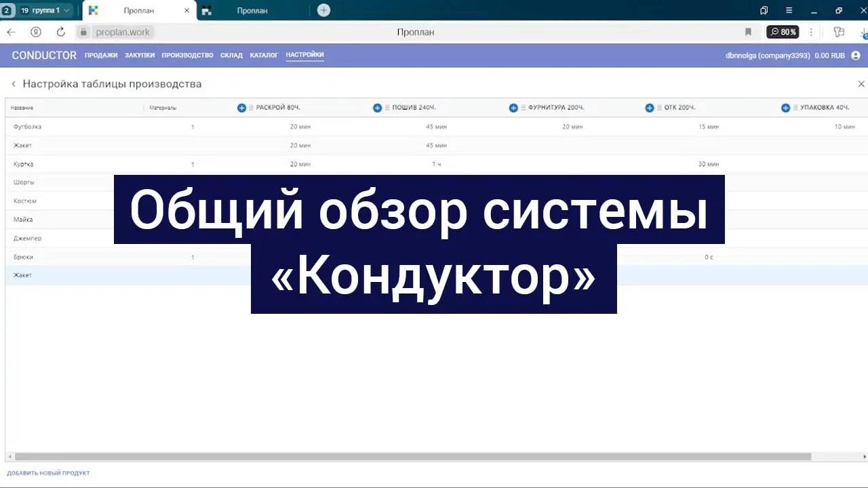Screen dimensions: 868x488
Task: Click the drag handle of the ФУРНИТУРА column
Action: click(523, 108)
